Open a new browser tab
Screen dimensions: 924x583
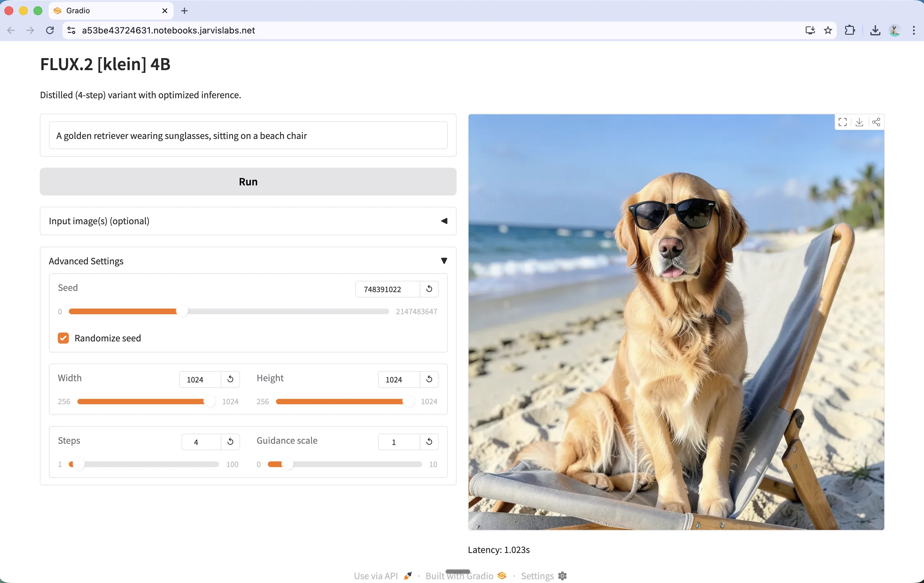click(x=184, y=11)
